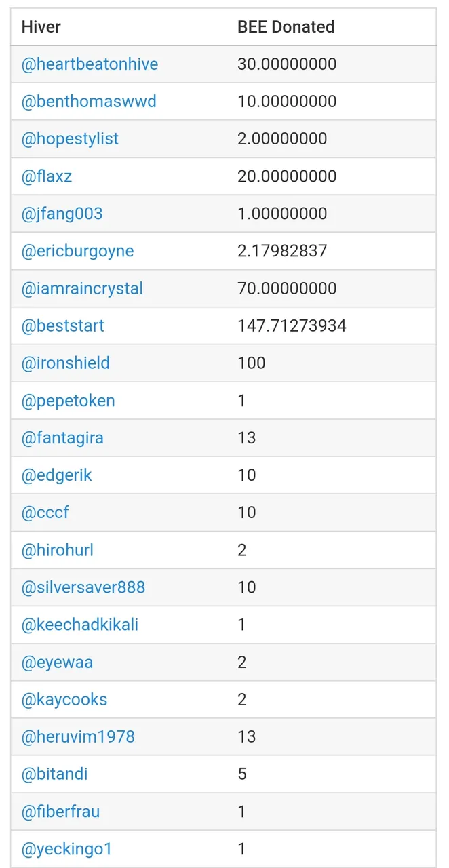Open the @heartbeatonhive profile link
The height and width of the screenshot is (868, 449).
pos(90,64)
